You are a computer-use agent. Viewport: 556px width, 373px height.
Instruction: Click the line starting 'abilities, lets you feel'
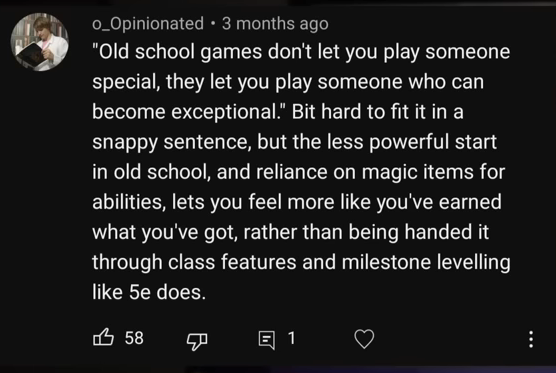pos(297,202)
